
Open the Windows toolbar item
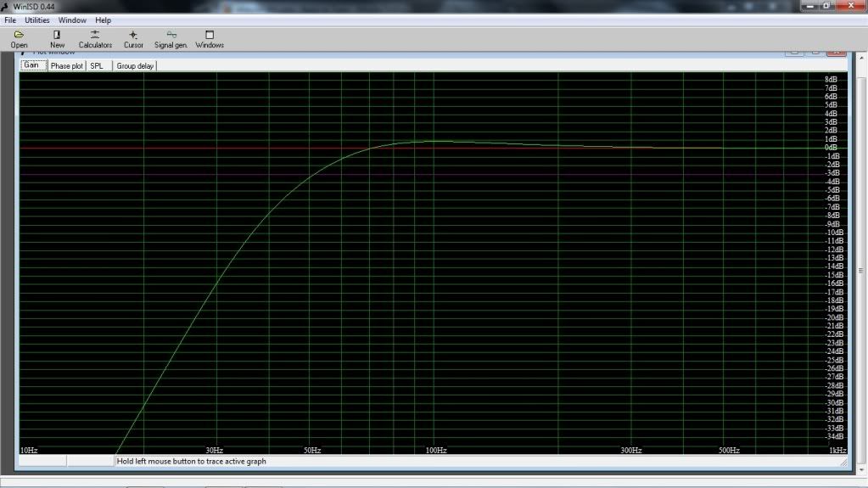(x=210, y=39)
